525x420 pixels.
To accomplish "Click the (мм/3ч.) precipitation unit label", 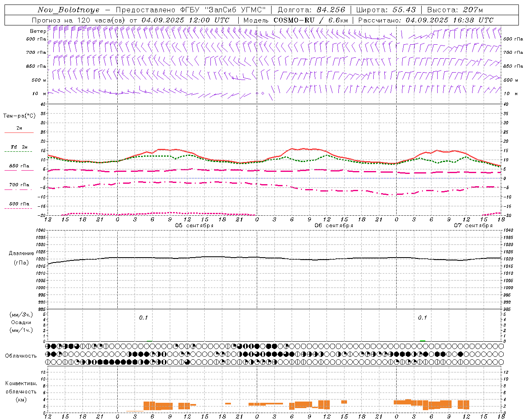I will 21,315.
